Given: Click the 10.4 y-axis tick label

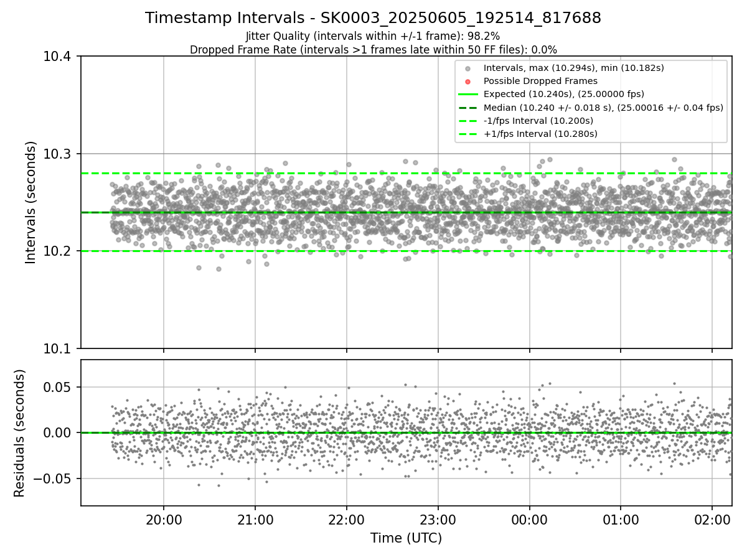Looking at the screenshot, I should pos(58,57).
